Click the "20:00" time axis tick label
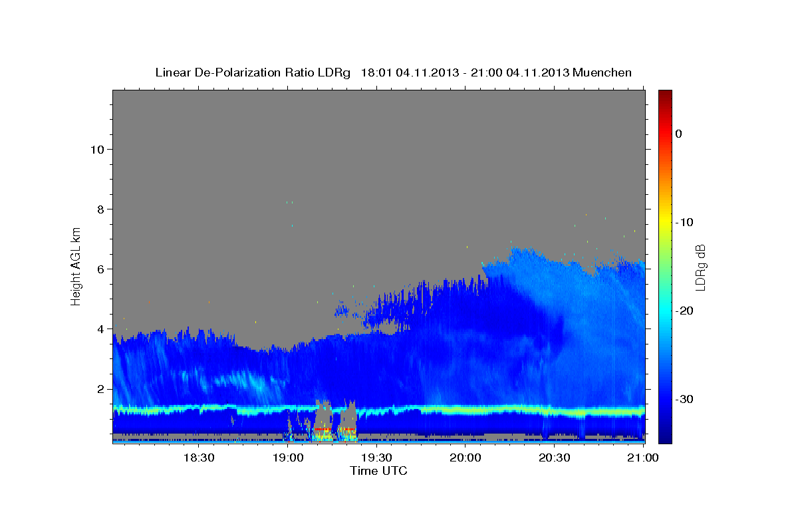Image resolution: width=798 pixels, height=532 pixels. click(x=465, y=458)
